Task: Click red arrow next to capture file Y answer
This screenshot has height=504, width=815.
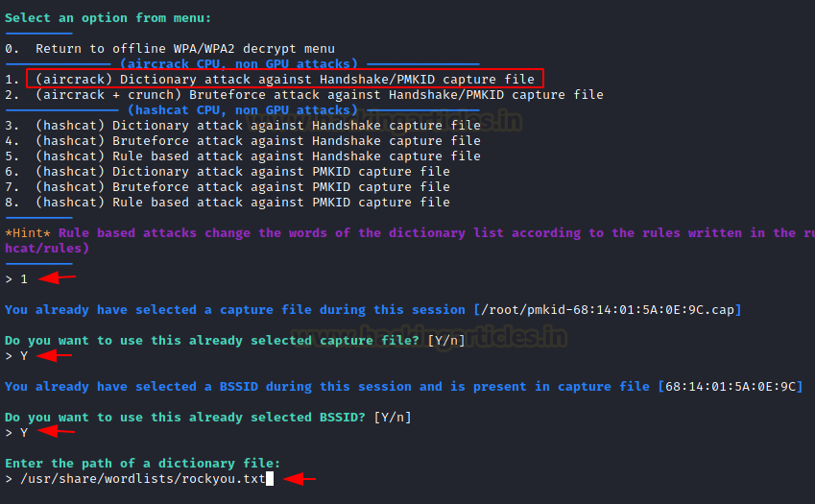Action: click(x=55, y=355)
